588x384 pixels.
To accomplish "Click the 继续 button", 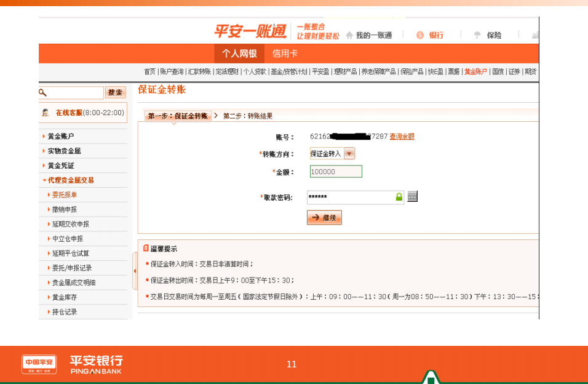I will (324, 217).
